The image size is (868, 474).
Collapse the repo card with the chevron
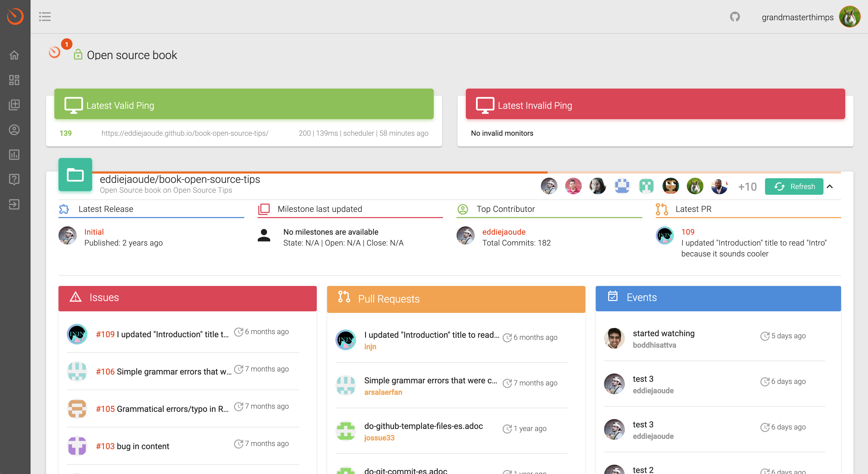point(830,186)
